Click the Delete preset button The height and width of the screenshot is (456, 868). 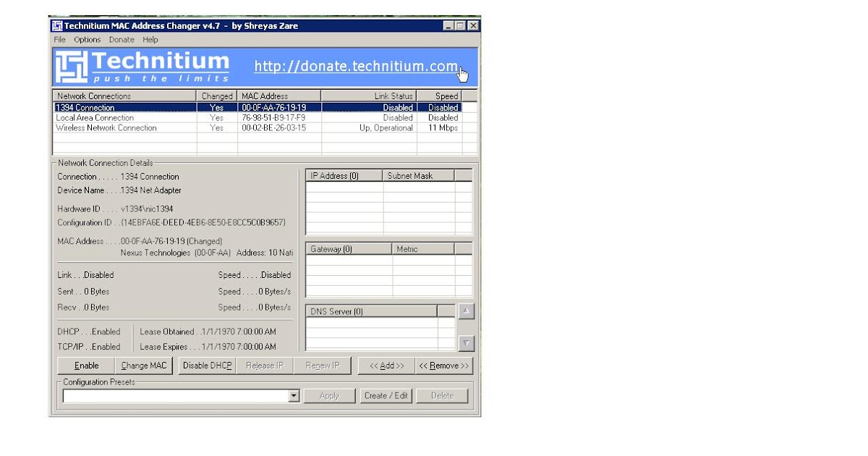[443, 396]
